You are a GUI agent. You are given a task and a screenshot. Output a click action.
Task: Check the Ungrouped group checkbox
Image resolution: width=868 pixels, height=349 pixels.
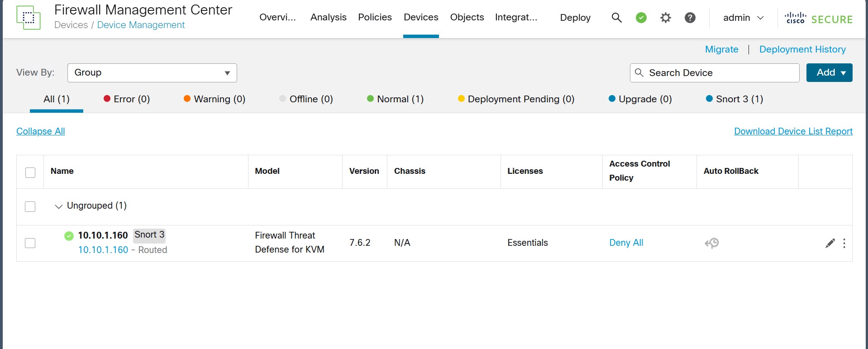[30, 206]
